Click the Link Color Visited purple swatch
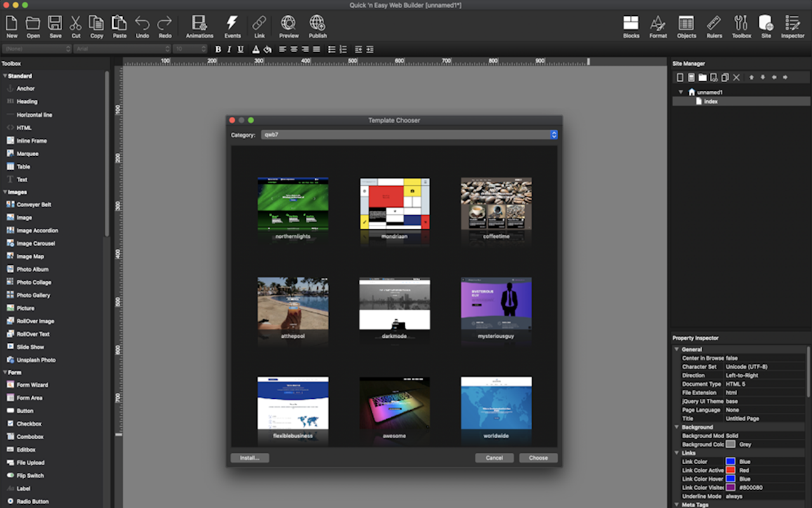The width and height of the screenshot is (812, 508). click(x=731, y=488)
